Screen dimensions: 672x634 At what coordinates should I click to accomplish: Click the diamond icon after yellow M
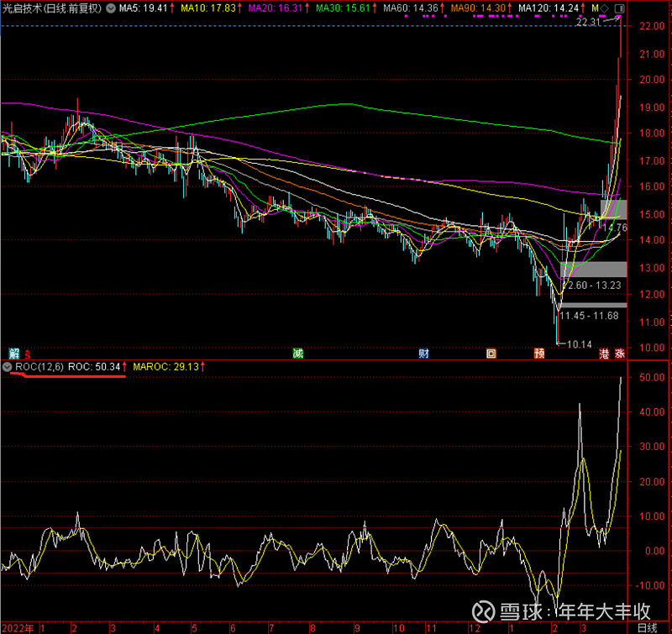[604, 8]
